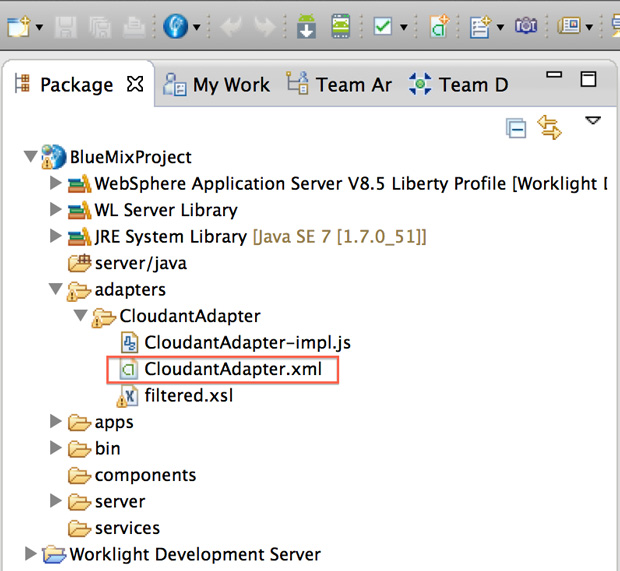Screen dimensions: 620x571
Task: Expand the apps folder
Action: (x=56, y=421)
